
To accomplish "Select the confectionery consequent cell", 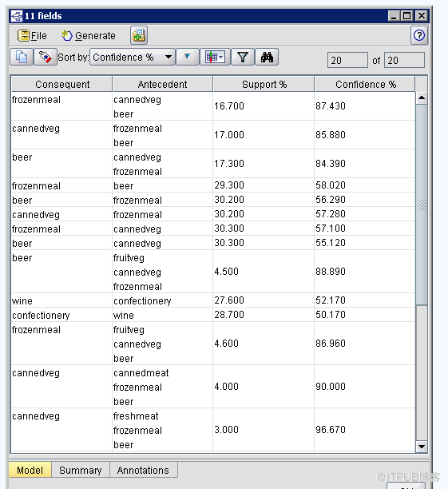I will click(61, 315).
